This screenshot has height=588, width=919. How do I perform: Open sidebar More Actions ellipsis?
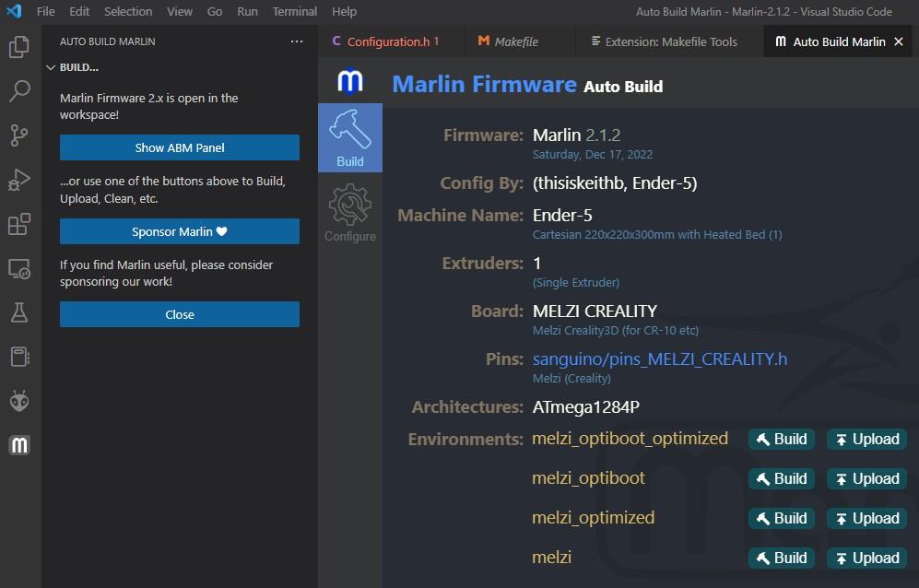297,41
